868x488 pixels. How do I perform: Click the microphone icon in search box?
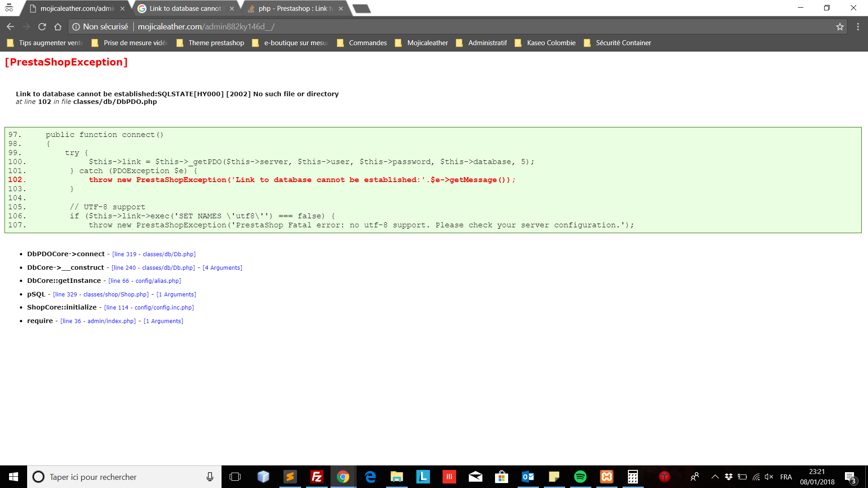tap(210, 477)
